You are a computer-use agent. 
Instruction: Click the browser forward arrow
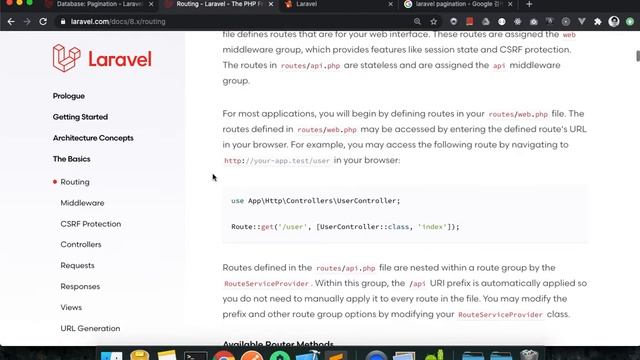click(x=27, y=22)
